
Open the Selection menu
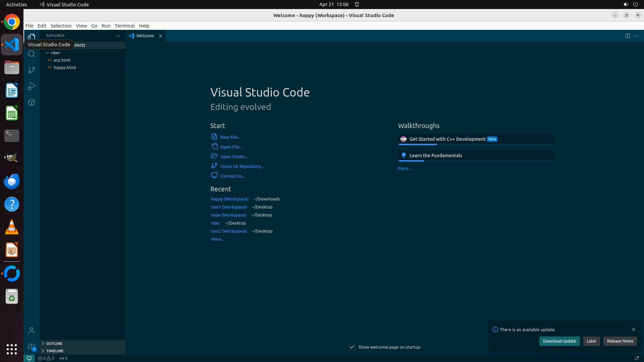pos(61,25)
